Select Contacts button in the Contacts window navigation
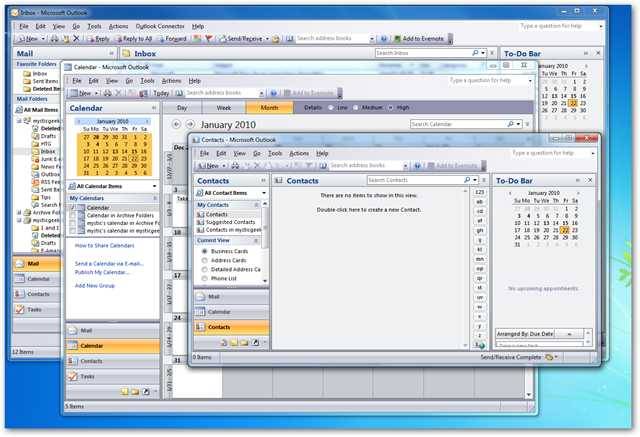The height and width of the screenshot is (437, 640). coord(231,327)
